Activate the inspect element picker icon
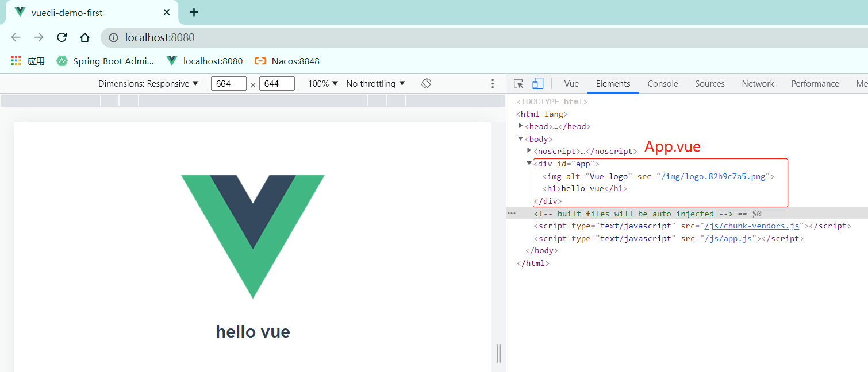The image size is (868, 372). (x=519, y=84)
